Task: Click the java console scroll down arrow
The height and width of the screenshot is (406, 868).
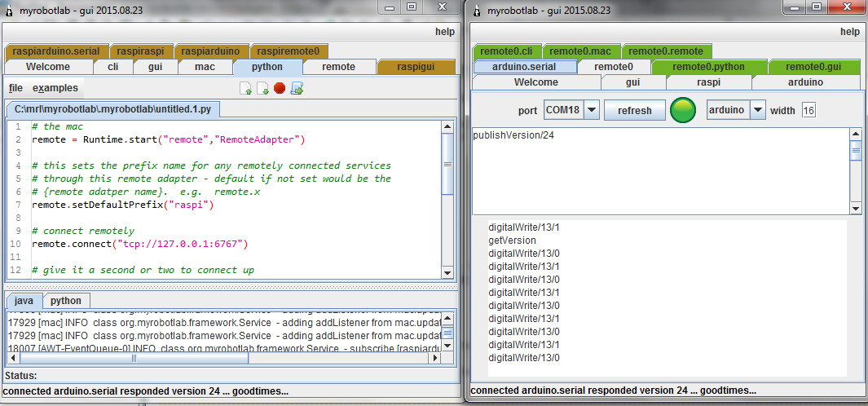Action: (447, 346)
